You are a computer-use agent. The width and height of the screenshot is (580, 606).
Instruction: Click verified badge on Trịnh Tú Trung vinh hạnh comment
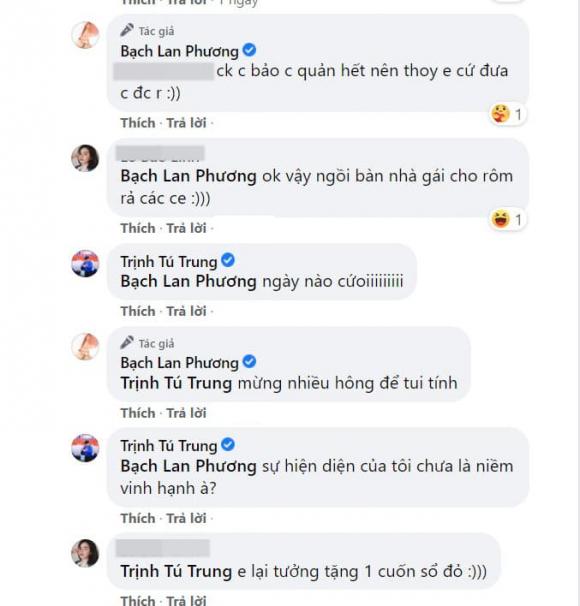point(228,444)
